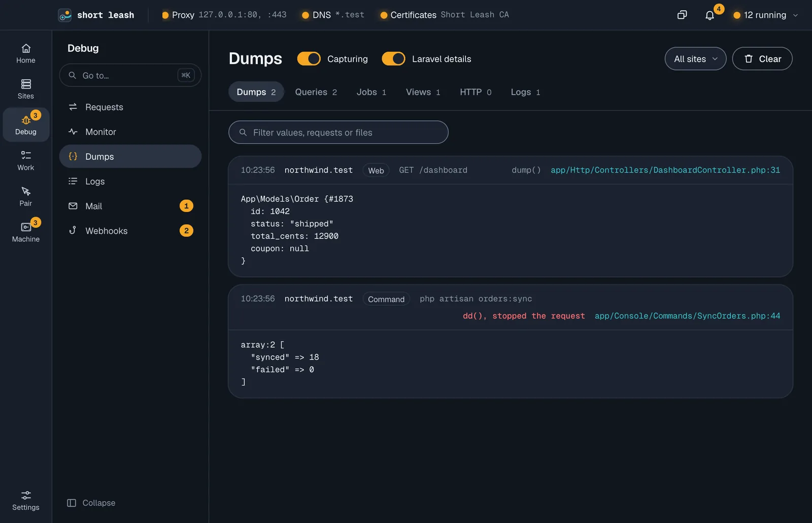Image resolution: width=812 pixels, height=523 pixels.
Task: Focus the Filter values, requests or files field
Action: click(x=339, y=132)
